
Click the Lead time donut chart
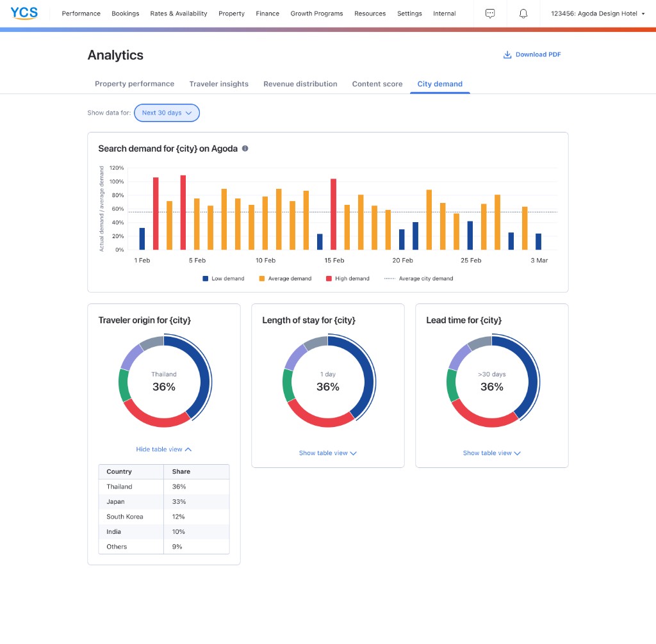click(x=493, y=380)
